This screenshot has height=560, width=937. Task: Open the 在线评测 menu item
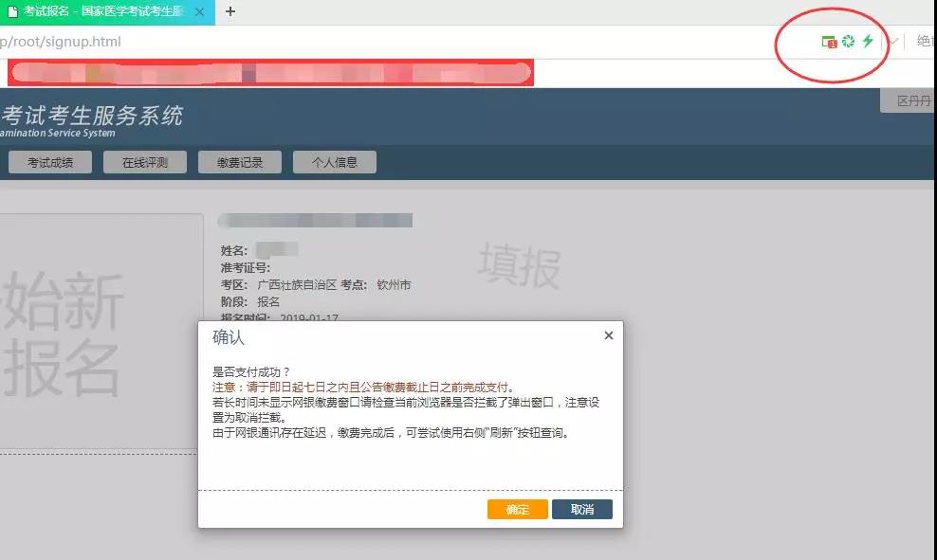145,162
